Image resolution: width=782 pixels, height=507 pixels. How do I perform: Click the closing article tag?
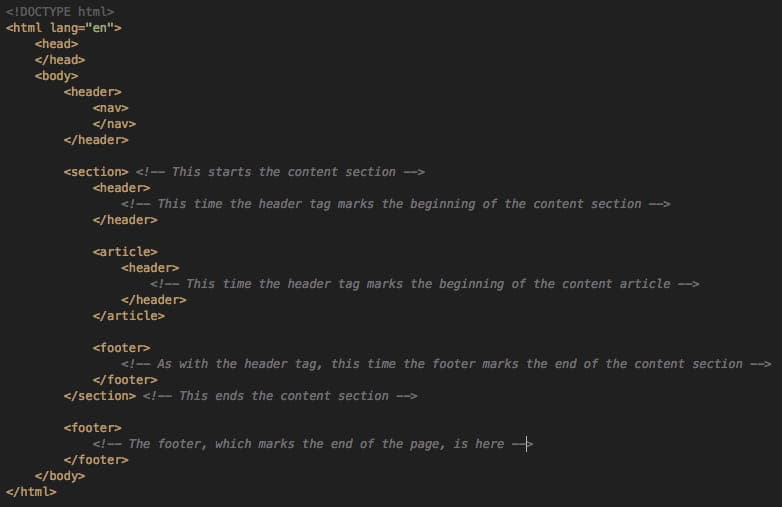pyautogui.click(x=128, y=316)
